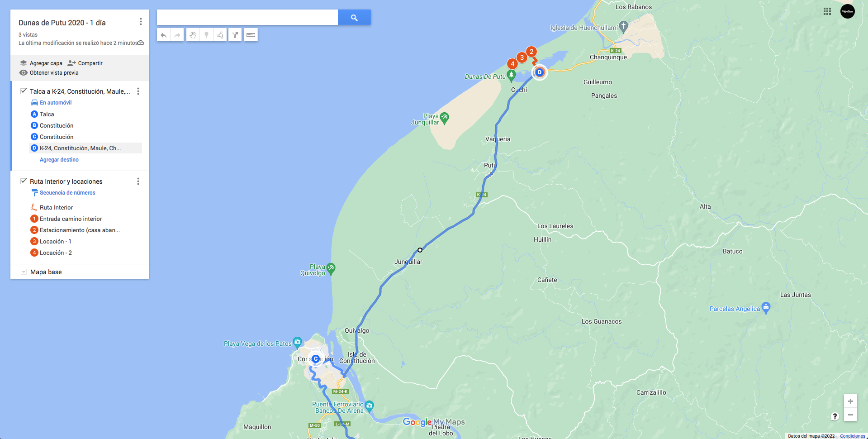Open Ruta Interior layer options menu
Viewport: 868px width, 439px height.
click(x=138, y=181)
